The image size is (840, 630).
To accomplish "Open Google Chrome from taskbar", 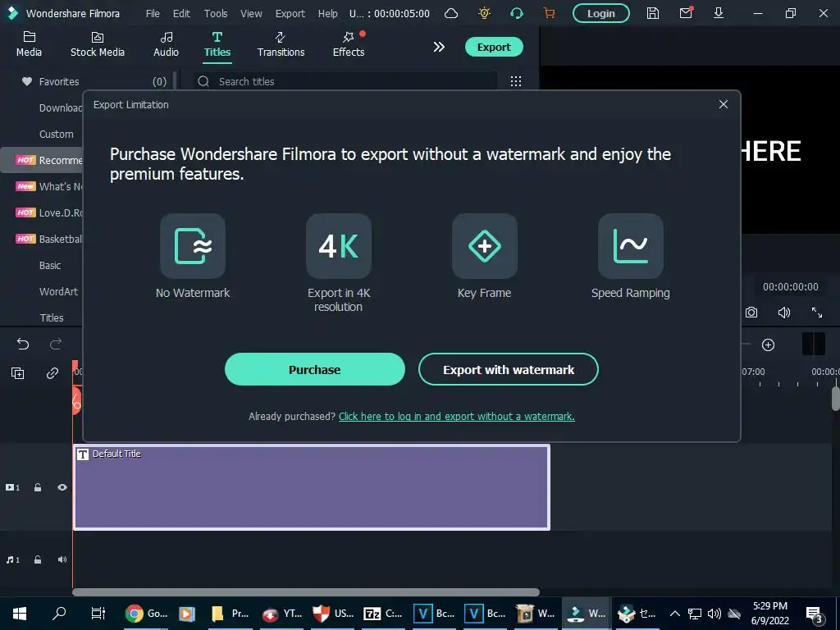I will [x=146, y=614].
